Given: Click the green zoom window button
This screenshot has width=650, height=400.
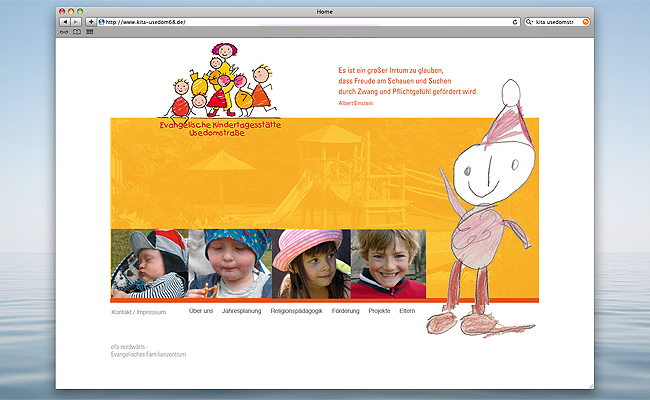Looking at the screenshot, I should point(80,12).
